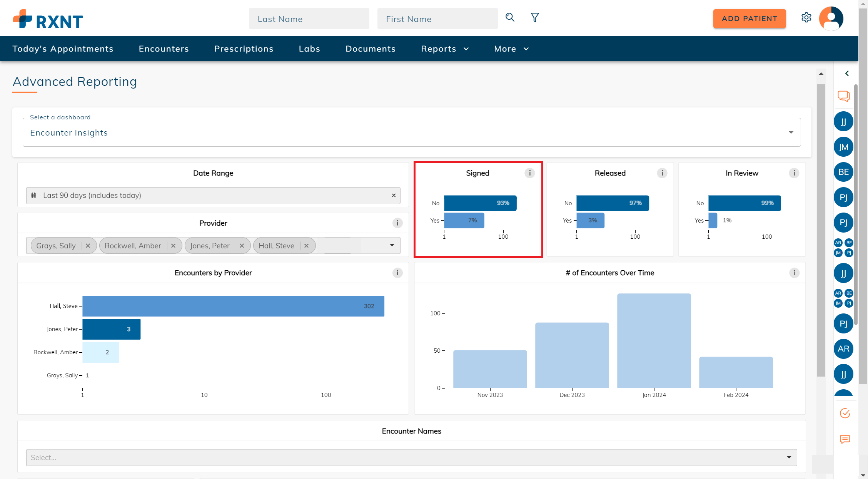Click the Jones, Peter bar showing 3
This screenshot has width=868, height=479.
112,329
